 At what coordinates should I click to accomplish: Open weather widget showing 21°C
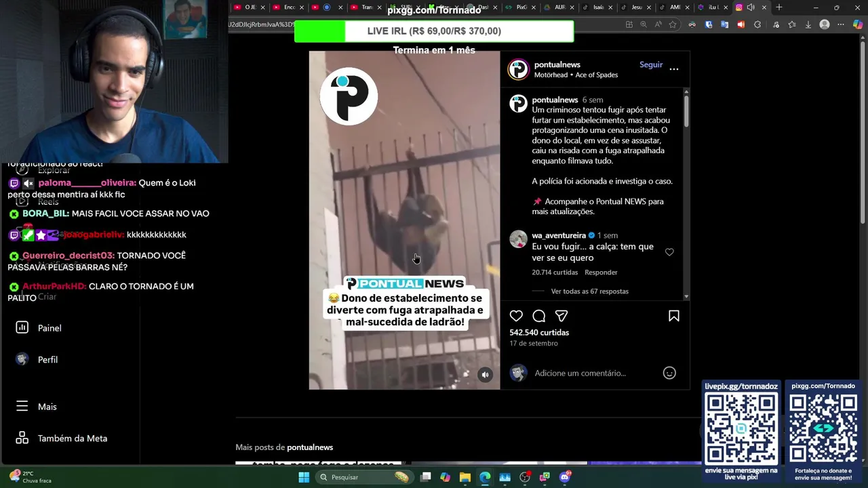[30, 477]
